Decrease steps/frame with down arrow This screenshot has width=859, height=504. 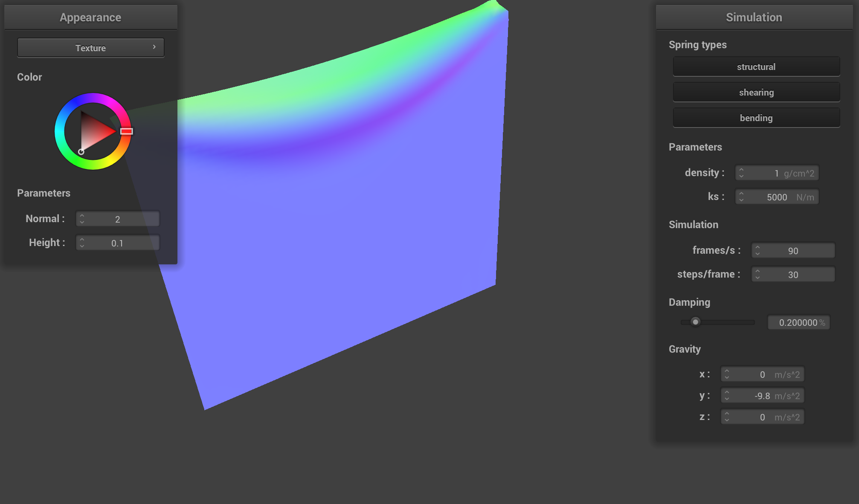757,278
